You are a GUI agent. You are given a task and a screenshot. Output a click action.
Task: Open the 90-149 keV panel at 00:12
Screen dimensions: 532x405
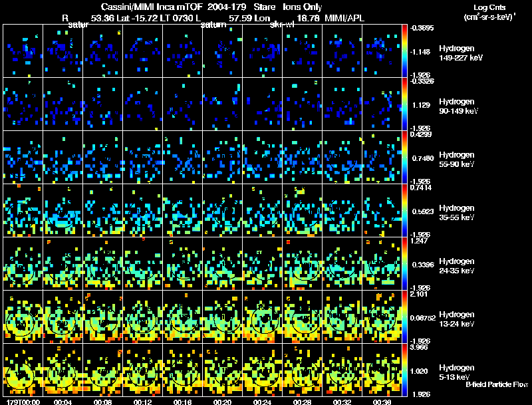coord(142,104)
